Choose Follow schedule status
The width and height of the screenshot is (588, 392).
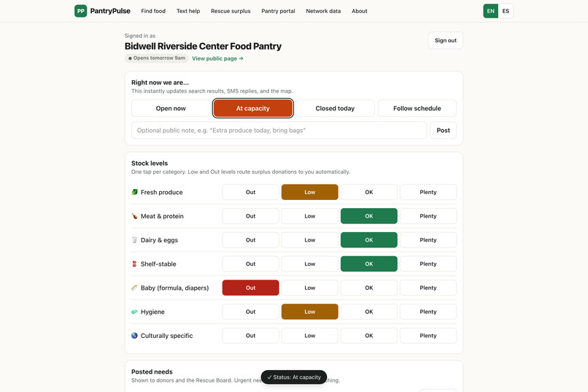tap(417, 109)
